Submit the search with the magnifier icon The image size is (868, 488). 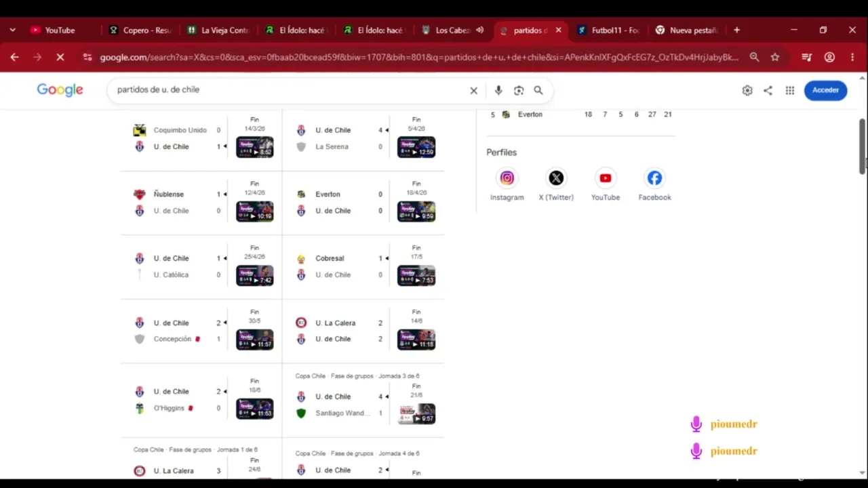point(538,90)
